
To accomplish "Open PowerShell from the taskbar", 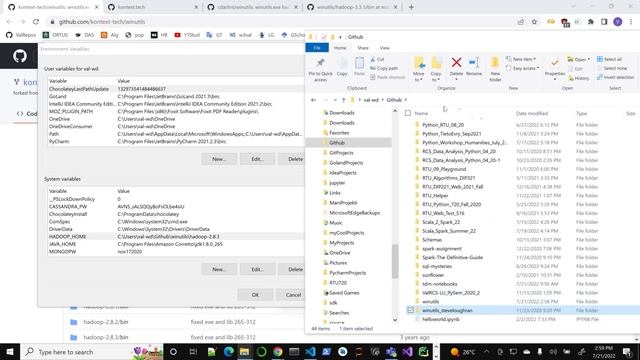I will click(327, 351).
